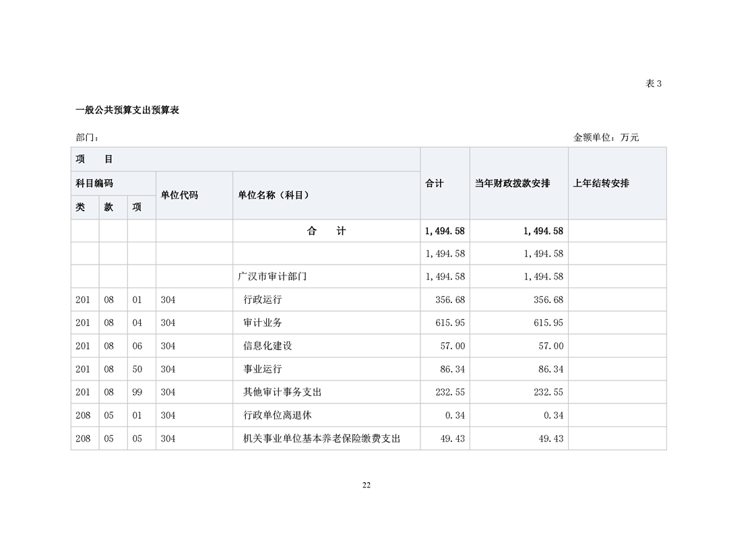Image resolution: width=756 pixels, height=534 pixels.
Task: Select the 表 3 label at top right
Action: [654, 84]
